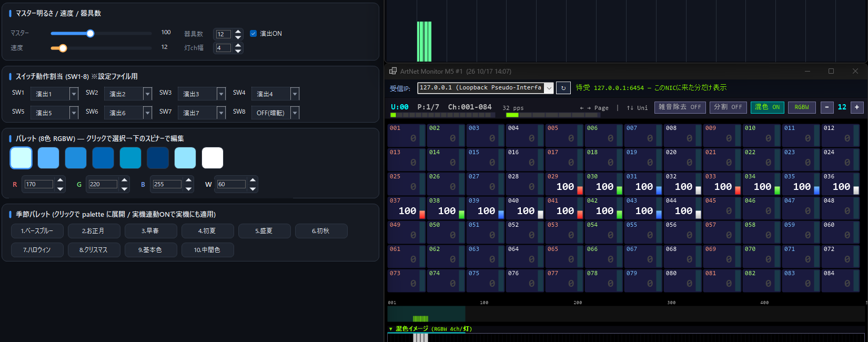Apply the 10.中間色 season palette

pos(208,249)
